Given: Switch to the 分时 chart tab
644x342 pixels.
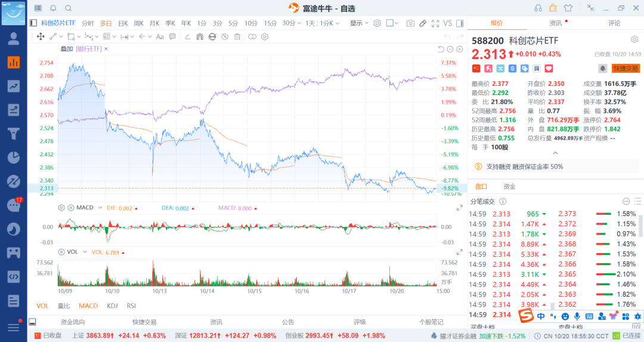Looking at the screenshot, I should pyautogui.click(x=88, y=23).
